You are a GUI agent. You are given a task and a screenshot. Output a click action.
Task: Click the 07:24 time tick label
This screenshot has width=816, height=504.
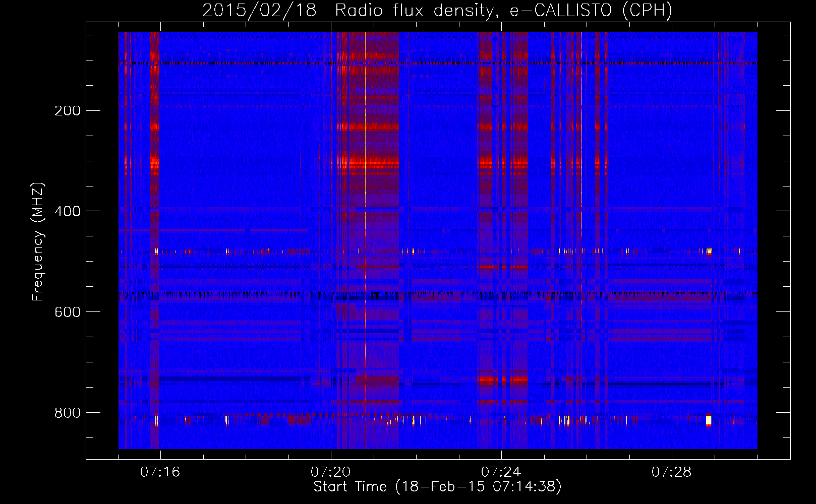tap(501, 472)
